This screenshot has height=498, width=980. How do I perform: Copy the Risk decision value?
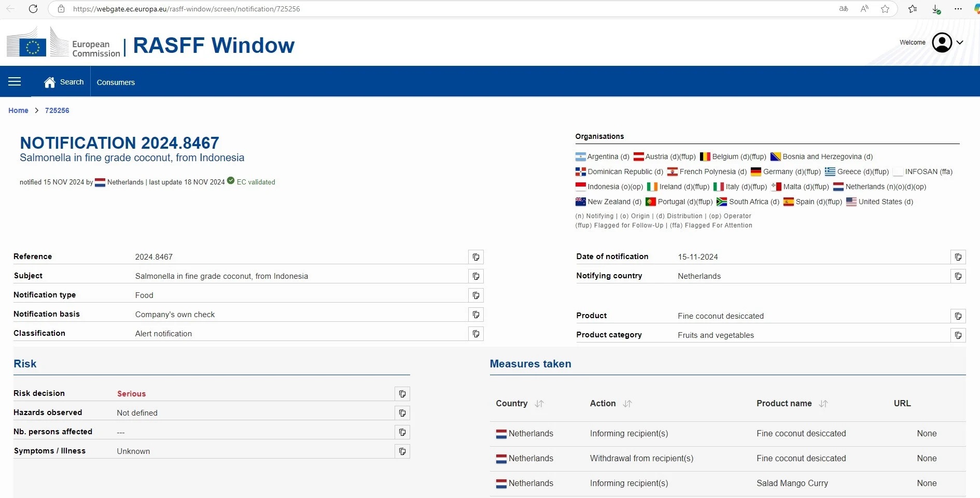pos(402,394)
